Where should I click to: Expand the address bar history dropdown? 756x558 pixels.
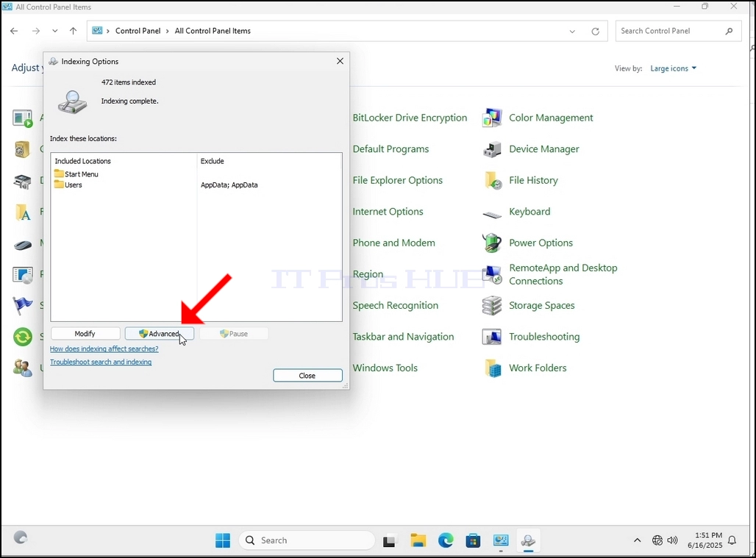[x=572, y=32]
